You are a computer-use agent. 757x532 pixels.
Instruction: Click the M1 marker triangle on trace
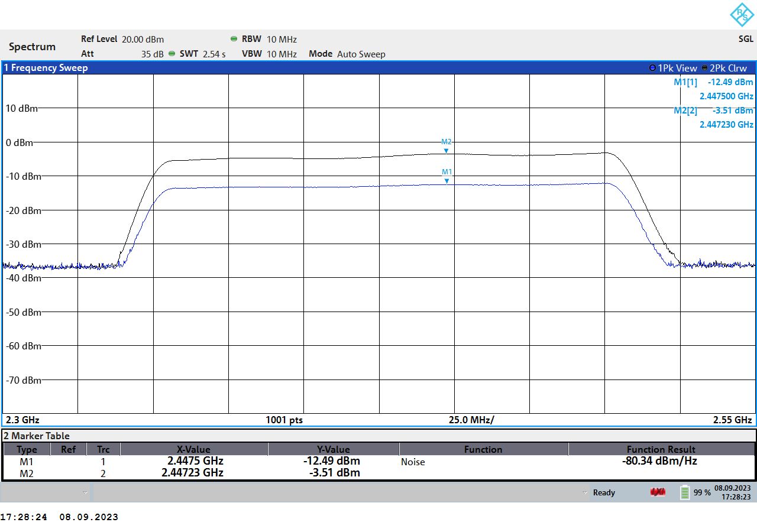[x=447, y=181]
